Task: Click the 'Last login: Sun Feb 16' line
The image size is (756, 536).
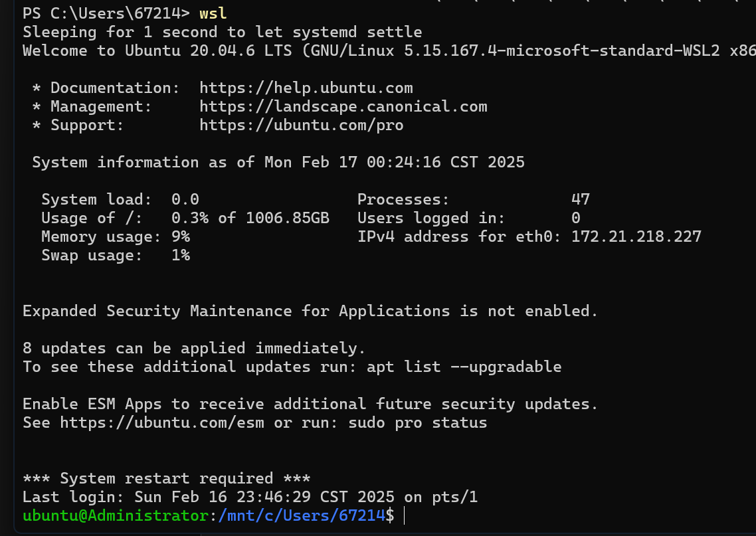Action: 250,497
